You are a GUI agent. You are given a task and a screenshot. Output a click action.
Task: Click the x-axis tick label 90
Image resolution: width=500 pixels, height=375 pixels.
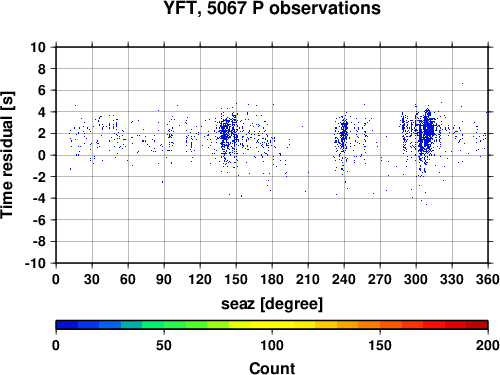(164, 279)
